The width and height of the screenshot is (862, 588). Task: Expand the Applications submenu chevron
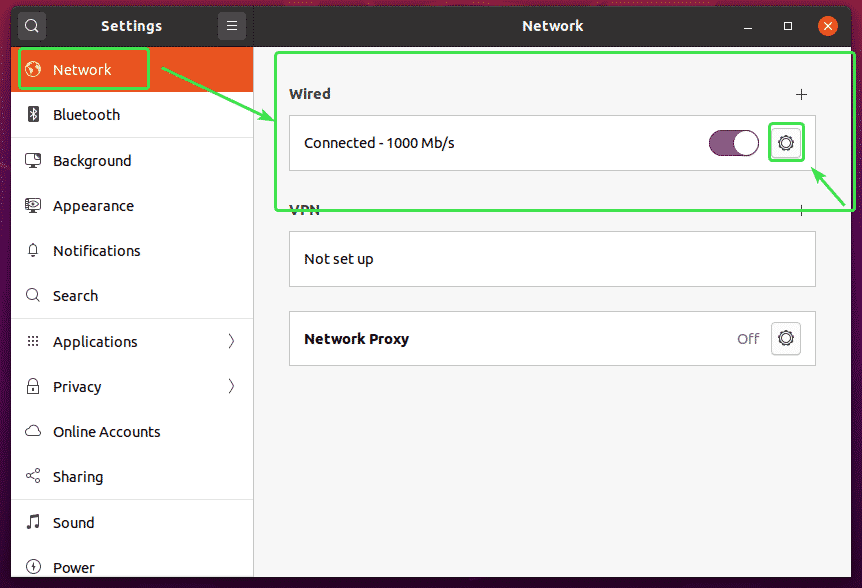pyautogui.click(x=232, y=341)
